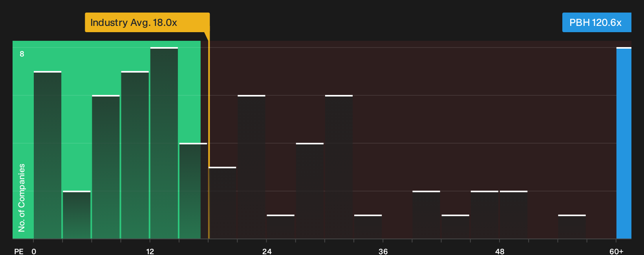Click the y-axis value 8
The width and height of the screenshot is (644, 255).
click(22, 54)
